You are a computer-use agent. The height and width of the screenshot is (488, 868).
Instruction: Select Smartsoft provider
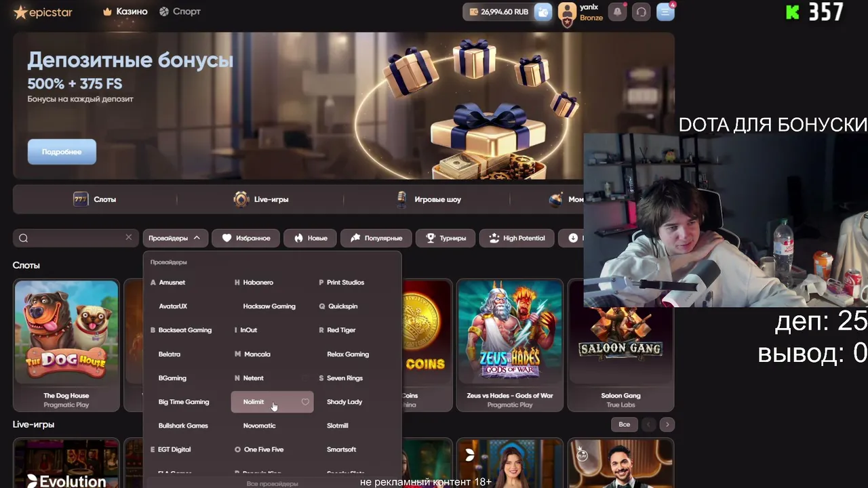342,449
